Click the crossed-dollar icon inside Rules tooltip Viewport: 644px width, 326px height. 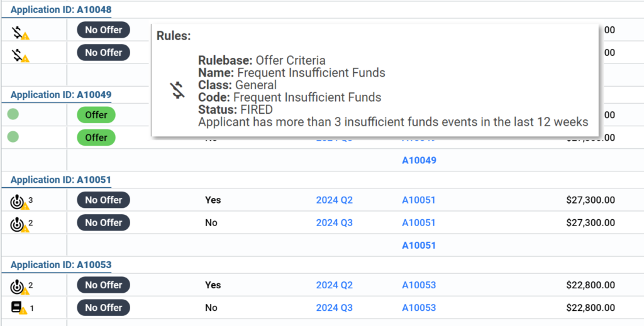click(x=178, y=91)
